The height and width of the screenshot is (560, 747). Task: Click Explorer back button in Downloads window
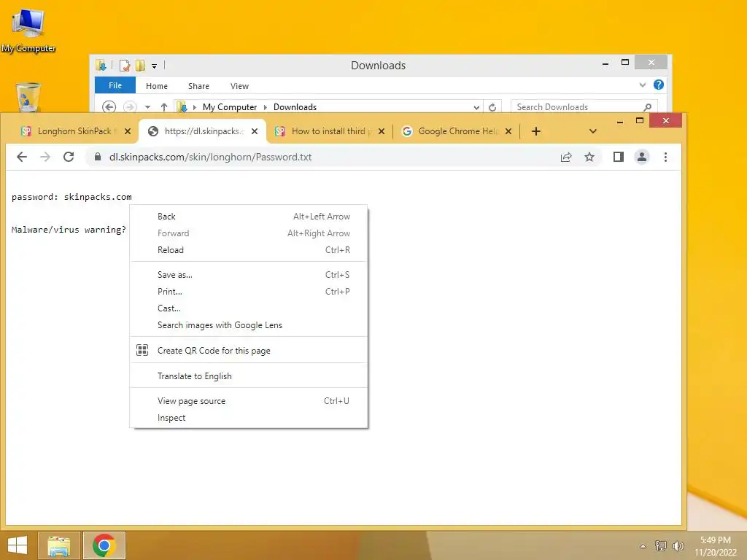pyautogui.click(x=109, y=107)
